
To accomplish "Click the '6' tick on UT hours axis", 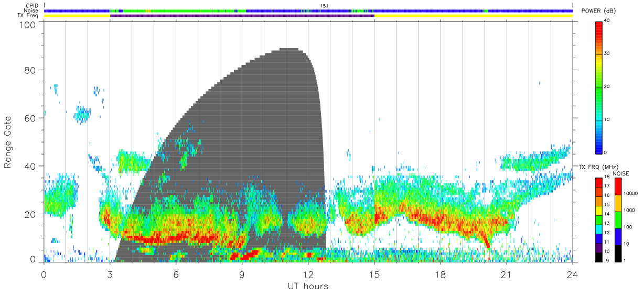I will point(176,274).
